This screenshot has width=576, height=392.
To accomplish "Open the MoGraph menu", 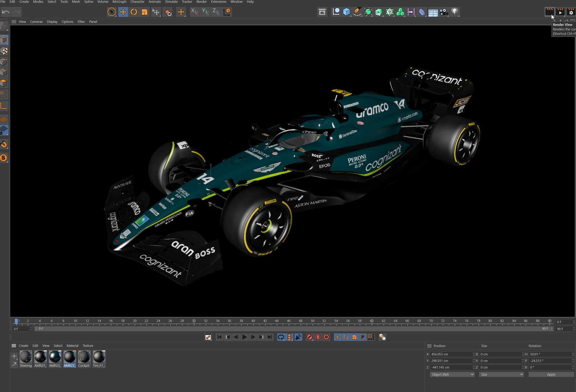I will click(x=119, y=2).
